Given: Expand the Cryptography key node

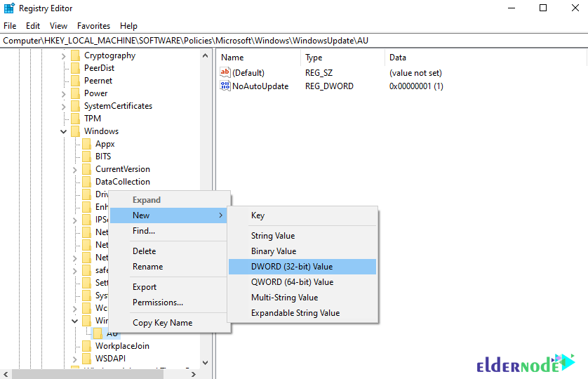Looking at the screenshot, I should coord(63,56).
